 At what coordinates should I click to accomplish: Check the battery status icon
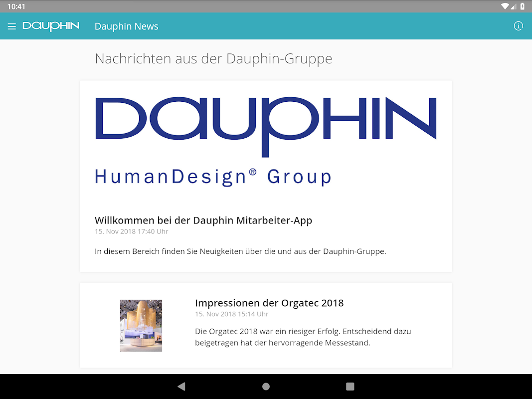523,6
